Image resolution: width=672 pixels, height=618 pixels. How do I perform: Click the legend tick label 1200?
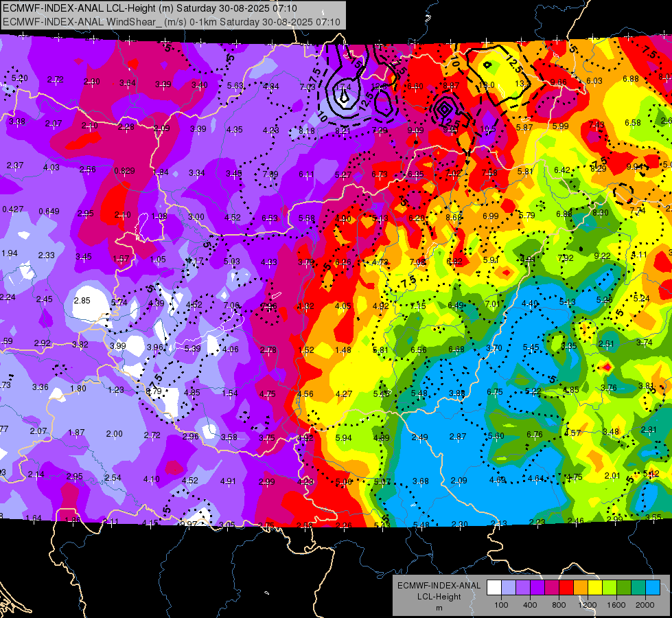[x=587, y=605]
